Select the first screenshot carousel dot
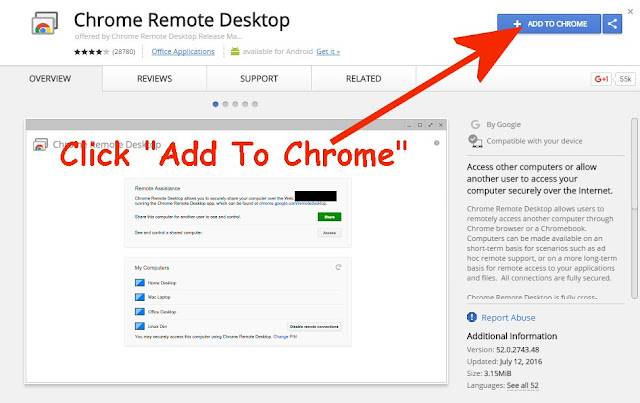Screen dimensions: 640x403 216,104
